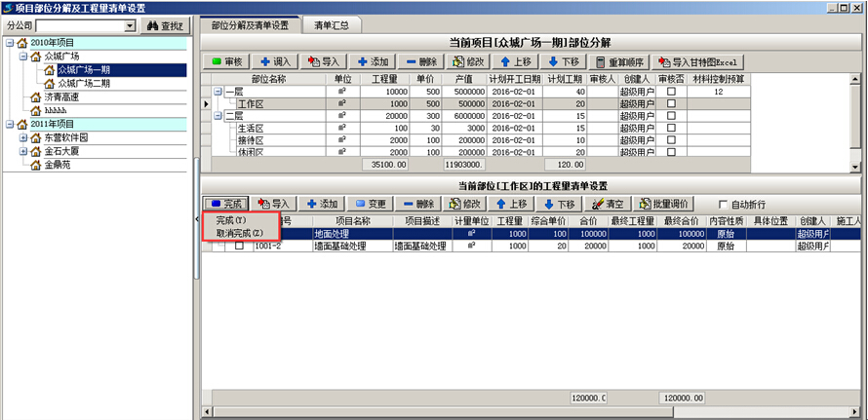The image size is (868, 420).
Task: Switch to the 清单汇总 tab
Action: click(329, 23)
